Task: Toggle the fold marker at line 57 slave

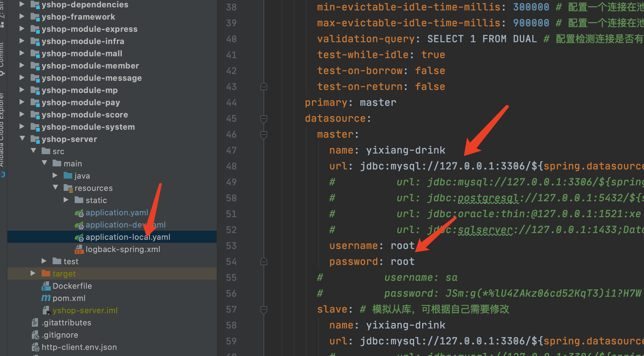Action: click(x=264, y=310)
